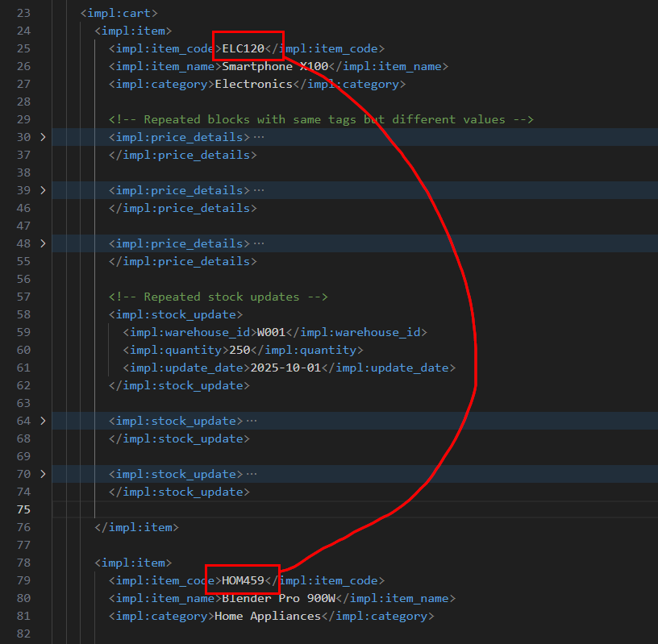Click the ellipsis after line 48 price_details
Viewport: 658px width, 644px height.
tap(259, 244)
